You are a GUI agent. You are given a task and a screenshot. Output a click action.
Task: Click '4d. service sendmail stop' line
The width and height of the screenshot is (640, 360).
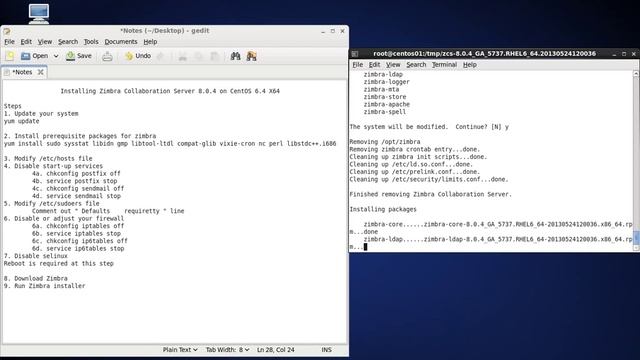tap(76, 196)
